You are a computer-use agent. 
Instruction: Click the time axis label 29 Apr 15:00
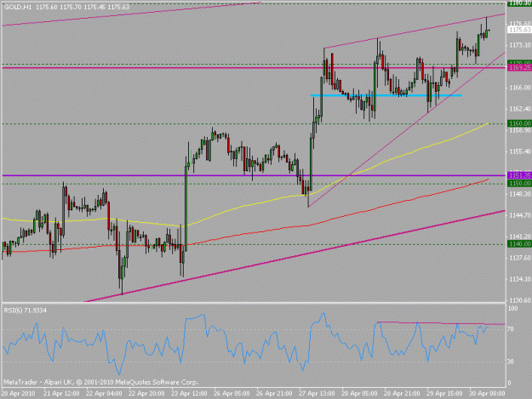pyautogui.click(x=444, y=394)
